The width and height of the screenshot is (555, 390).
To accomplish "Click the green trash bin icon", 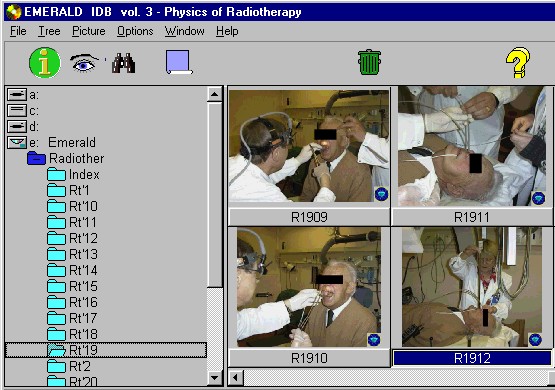I will point(369,62).
